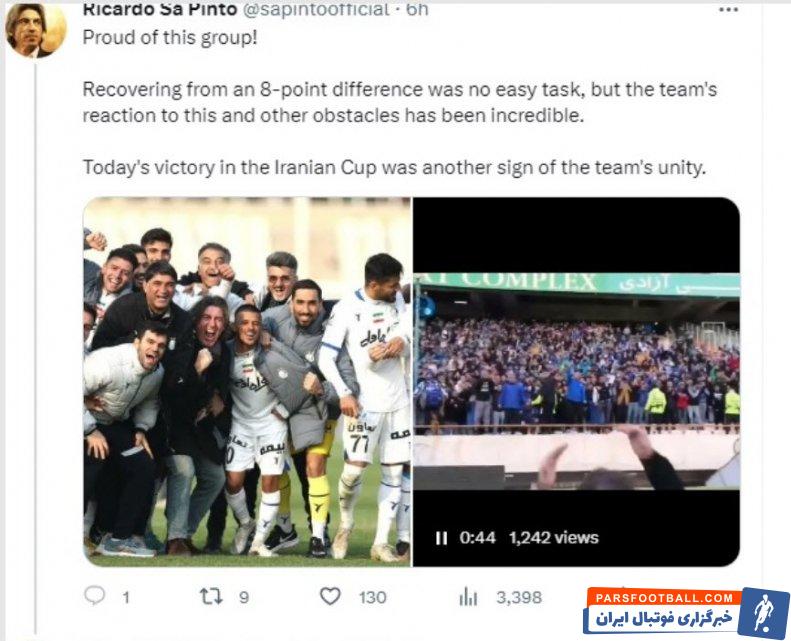
Task: Like the tweet with the heart icon
Action: tap(330, 597)
